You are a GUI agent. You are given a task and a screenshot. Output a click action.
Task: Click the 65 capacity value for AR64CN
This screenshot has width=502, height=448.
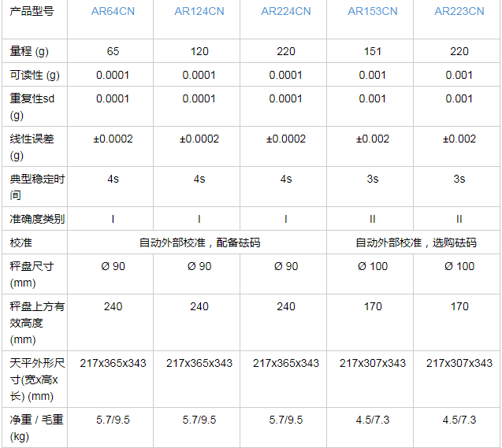point(113,51)
